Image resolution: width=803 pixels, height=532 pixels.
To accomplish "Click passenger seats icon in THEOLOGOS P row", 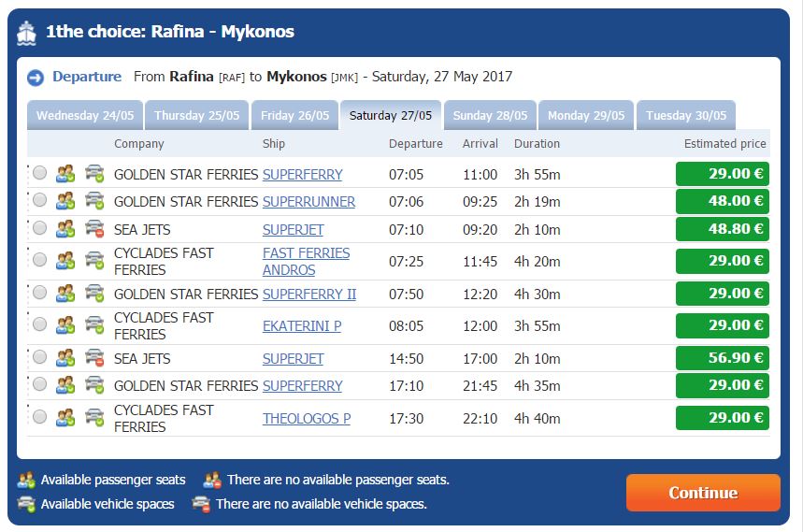I will click(65, 418).
